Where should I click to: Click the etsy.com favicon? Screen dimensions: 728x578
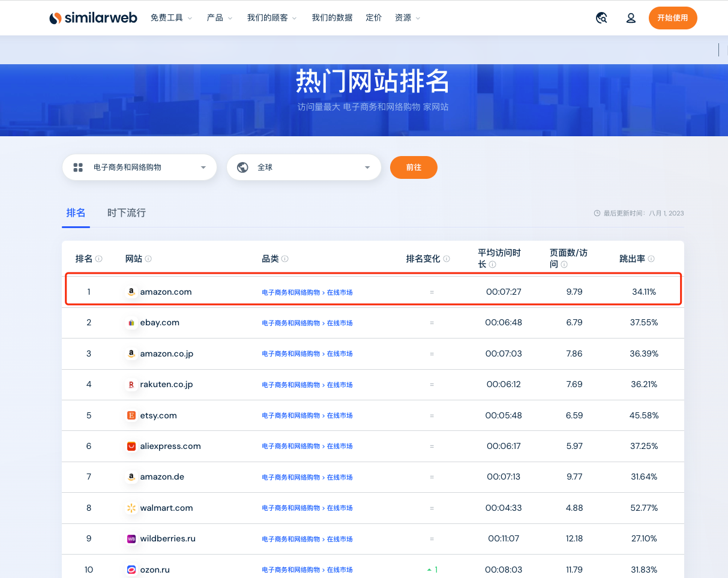(131, 415)
